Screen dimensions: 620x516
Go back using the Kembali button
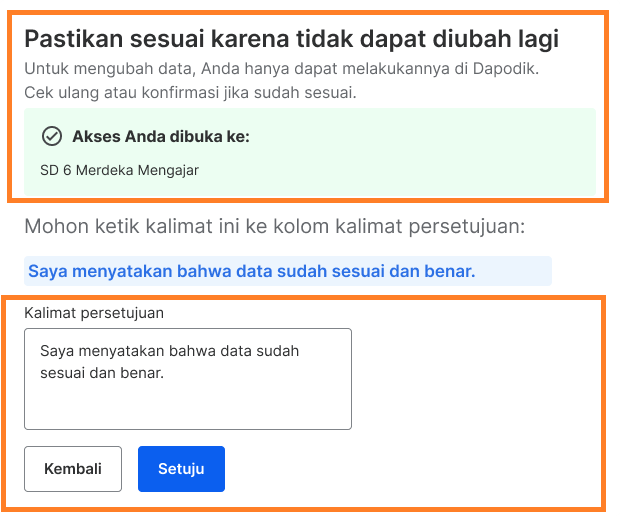pos(73,469)
